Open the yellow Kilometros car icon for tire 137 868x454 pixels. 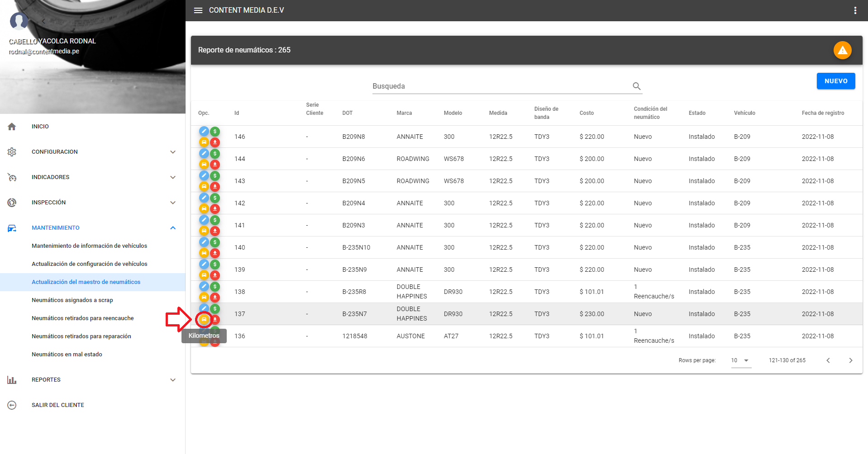pyautogui.click(x=204, y=319)
